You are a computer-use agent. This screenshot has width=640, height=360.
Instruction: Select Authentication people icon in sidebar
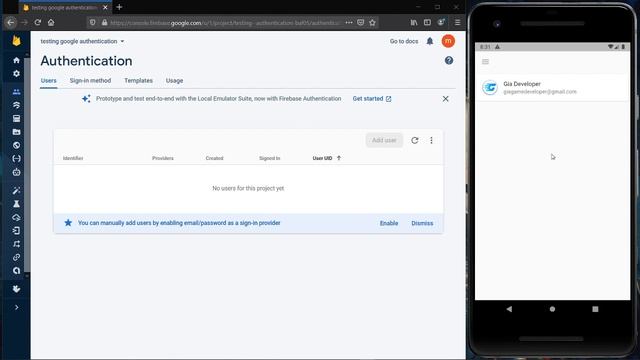(x=16, y=92)
